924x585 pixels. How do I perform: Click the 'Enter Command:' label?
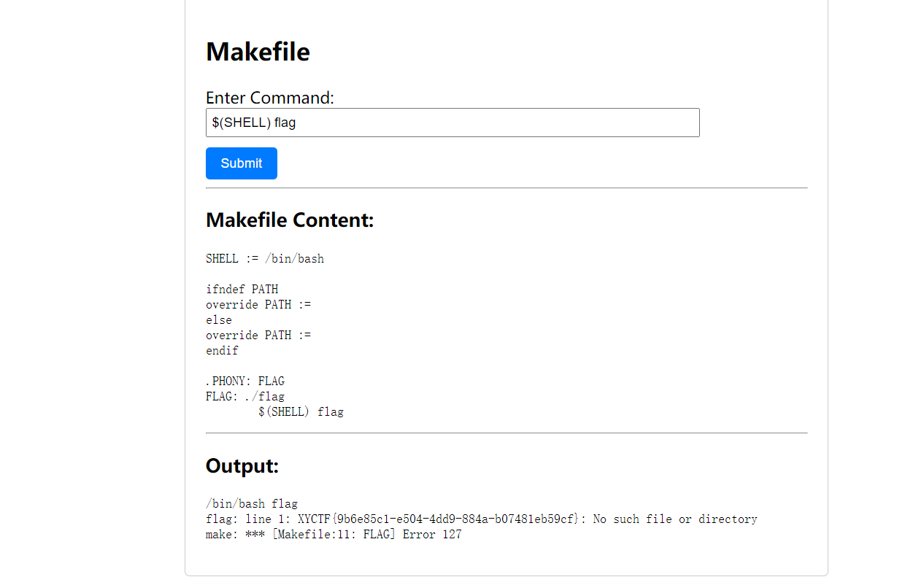(269, 98)
